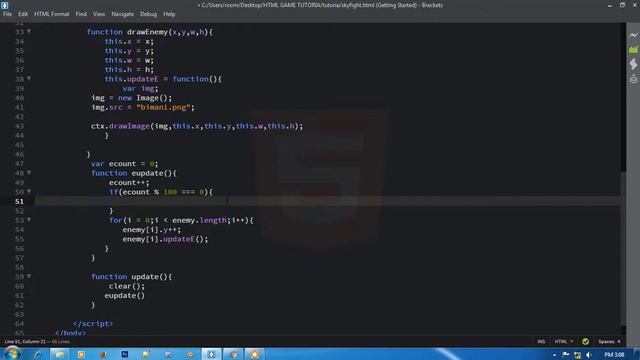640x360 pixels.
Task: Click the closing </script> tag on line 64
Action: 93,324
